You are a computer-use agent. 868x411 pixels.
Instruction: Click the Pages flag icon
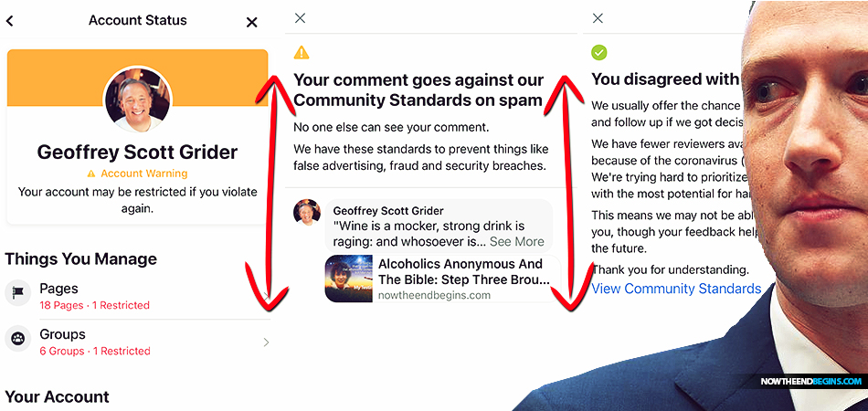coord(17,293)
